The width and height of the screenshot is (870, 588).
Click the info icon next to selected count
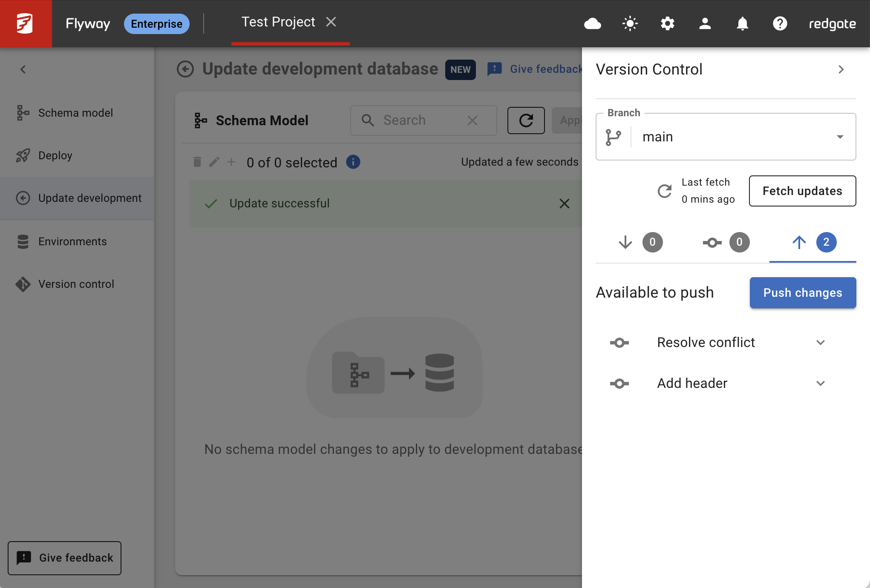[x=353, y=162]
